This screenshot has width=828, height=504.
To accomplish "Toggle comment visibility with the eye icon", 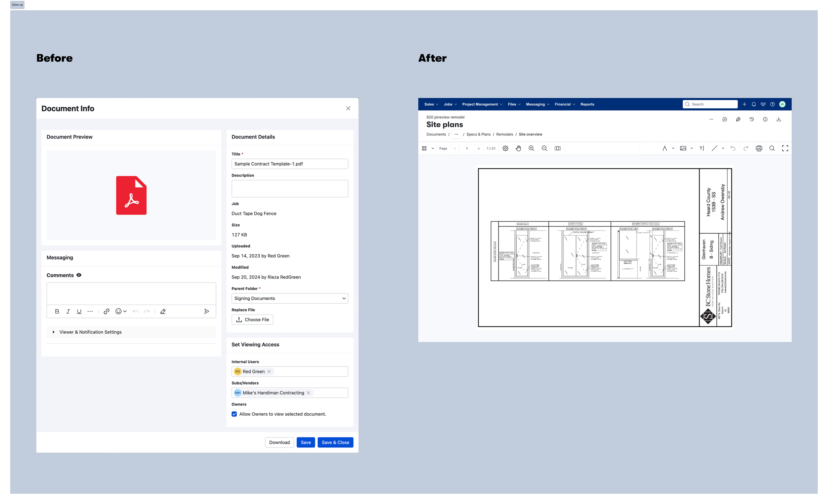I will (78, 275).
